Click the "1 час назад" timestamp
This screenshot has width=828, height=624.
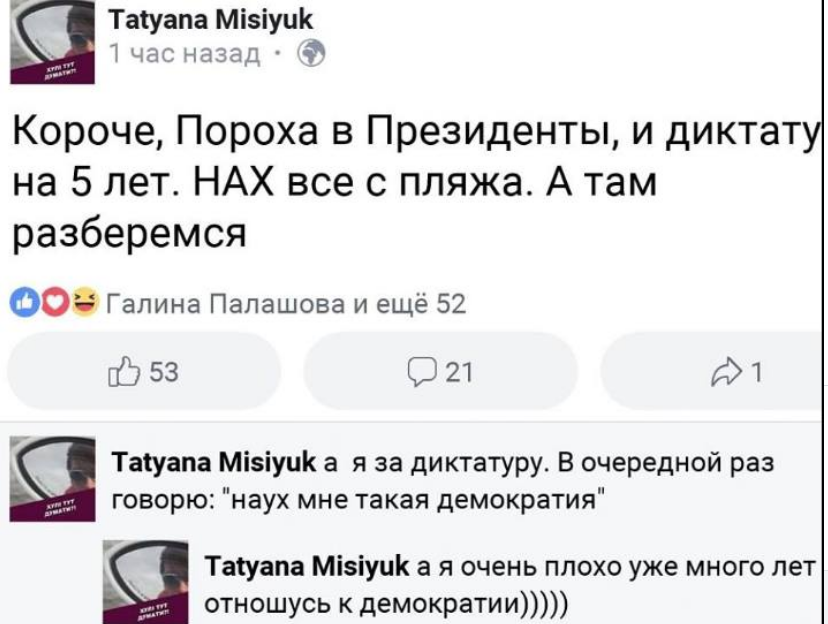(188, 51)
